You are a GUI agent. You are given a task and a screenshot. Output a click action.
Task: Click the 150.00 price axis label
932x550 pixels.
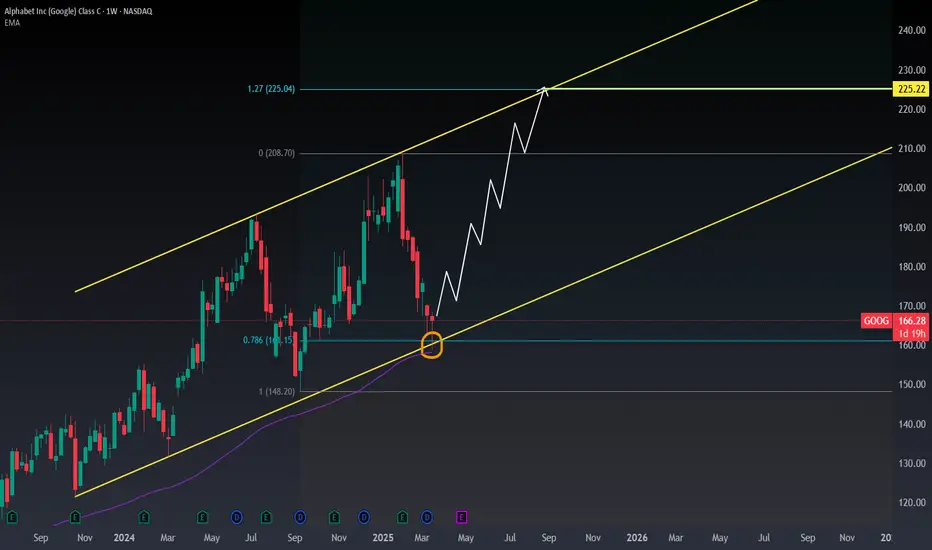[912, 385]
